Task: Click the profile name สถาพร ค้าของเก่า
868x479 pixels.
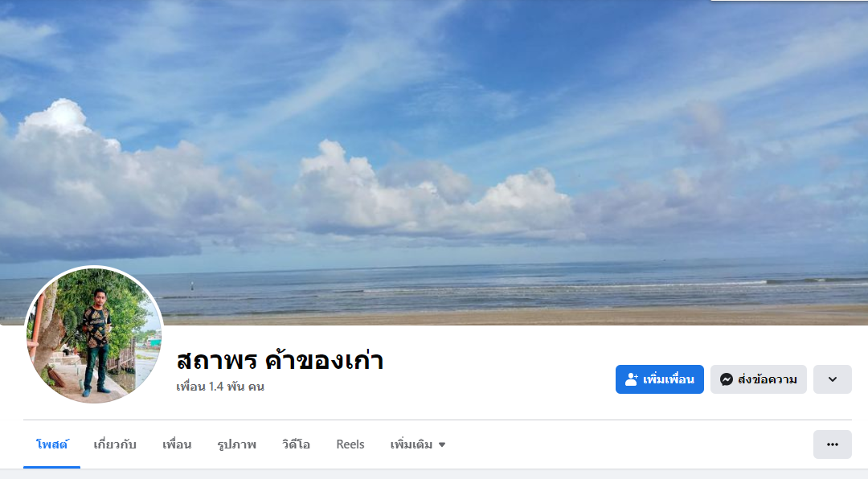Action: [280, 361]
